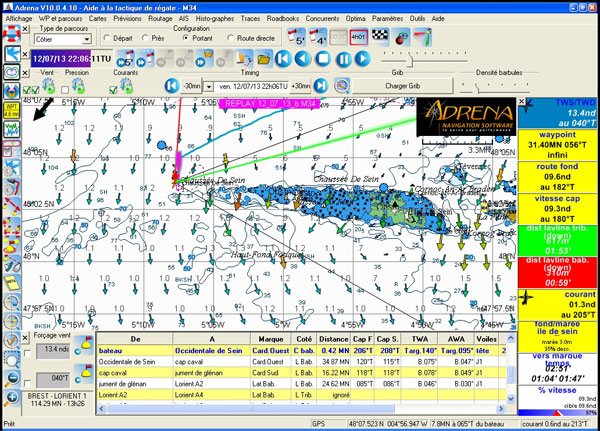The image size is (600, 431).
Task: Click the buoy flag icon beside 13.4 nds
Action: click(x=83, y=345)
